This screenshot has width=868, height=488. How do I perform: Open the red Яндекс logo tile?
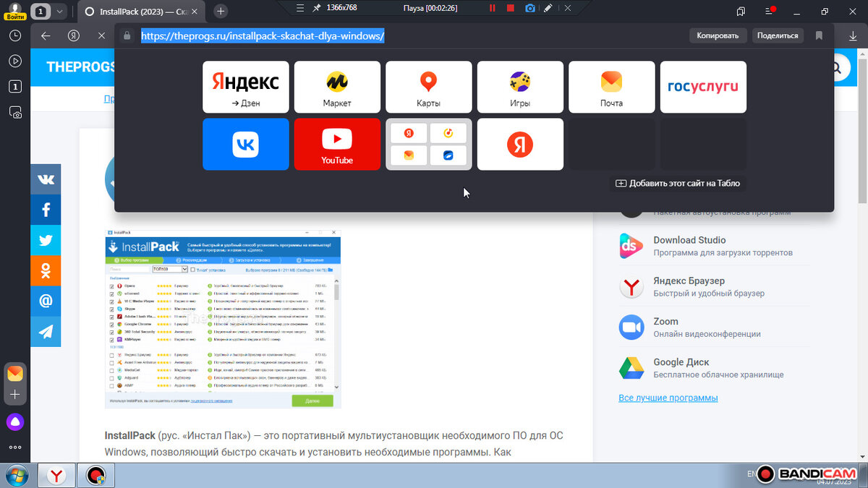tap(520, 145)
